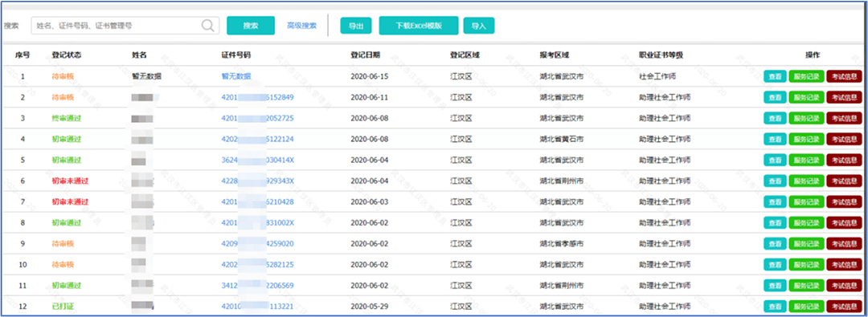Open 服务记录 for row 1
This screenshot has height=317, width=868.
[x=807, y=76]
